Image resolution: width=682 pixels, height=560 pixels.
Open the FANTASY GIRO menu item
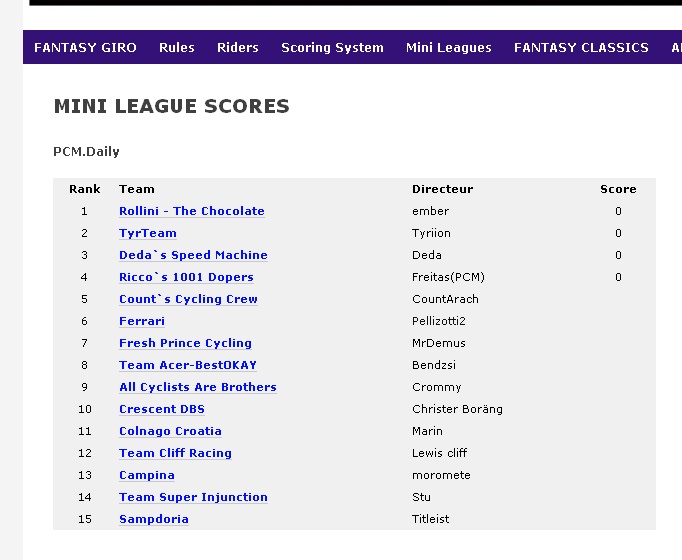[85, 47]
